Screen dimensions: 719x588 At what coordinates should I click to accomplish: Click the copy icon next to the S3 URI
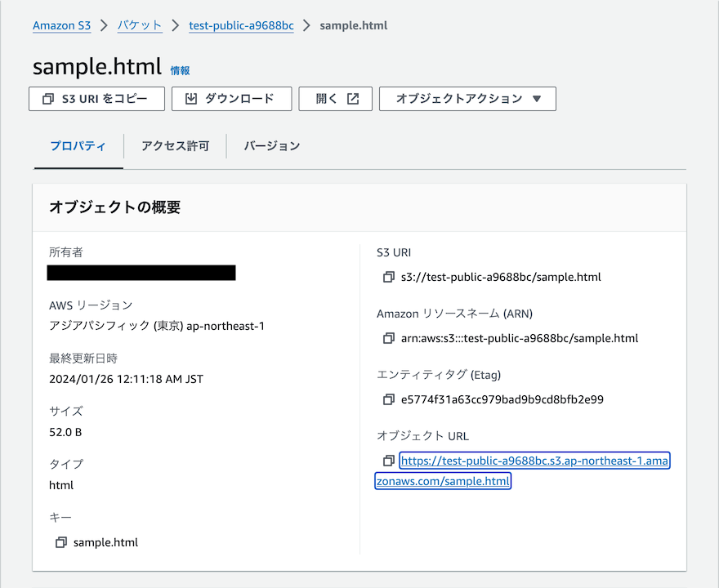point(388,277)
